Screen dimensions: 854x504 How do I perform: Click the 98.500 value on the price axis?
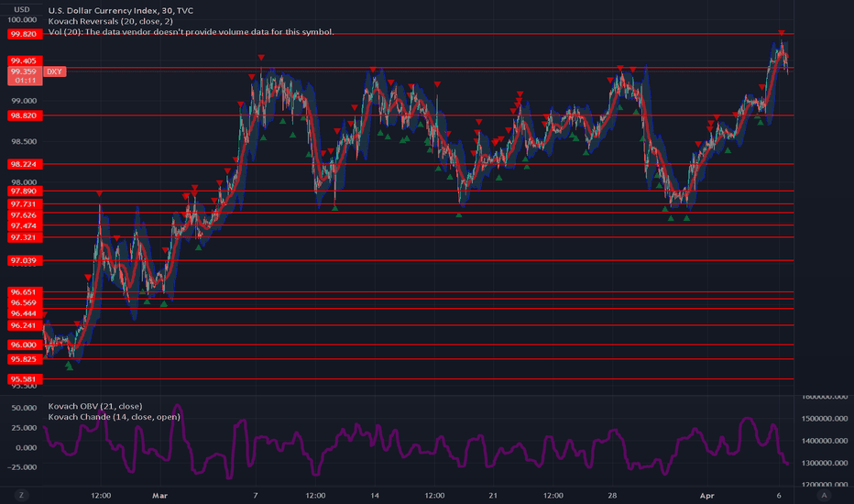pyautogui.click(x=24, y=142)
